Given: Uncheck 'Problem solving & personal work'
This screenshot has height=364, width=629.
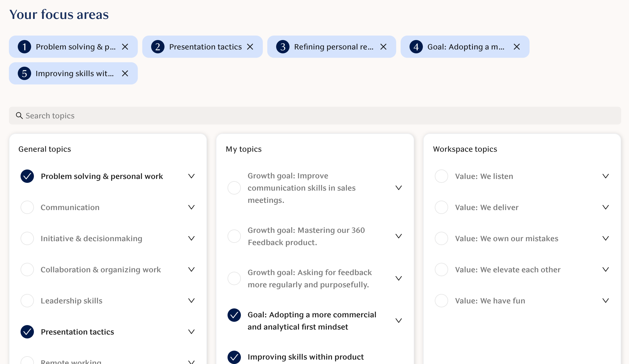Looking at the screenshot, I should pyautogui.click(x=27, y=176).
